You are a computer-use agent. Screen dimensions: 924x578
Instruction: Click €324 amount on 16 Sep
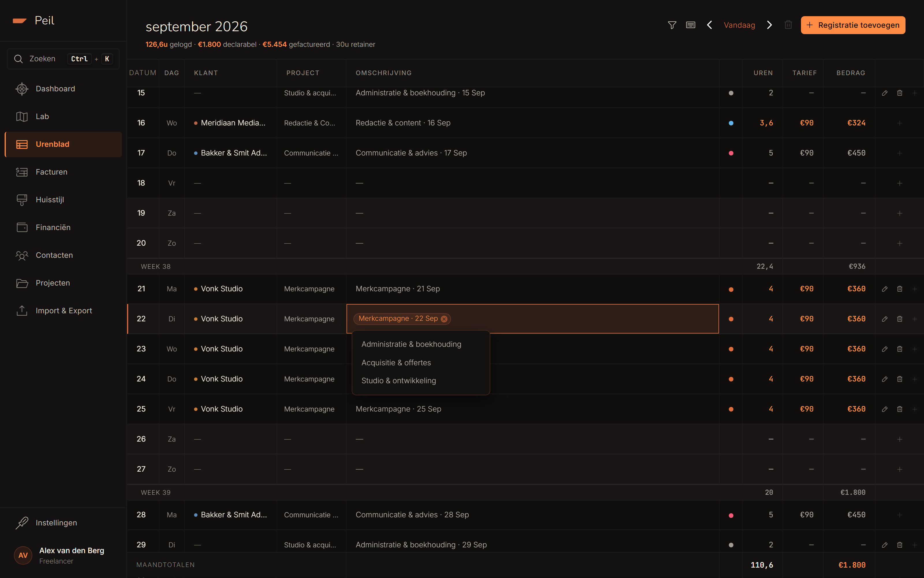click(x=856, y=123)
